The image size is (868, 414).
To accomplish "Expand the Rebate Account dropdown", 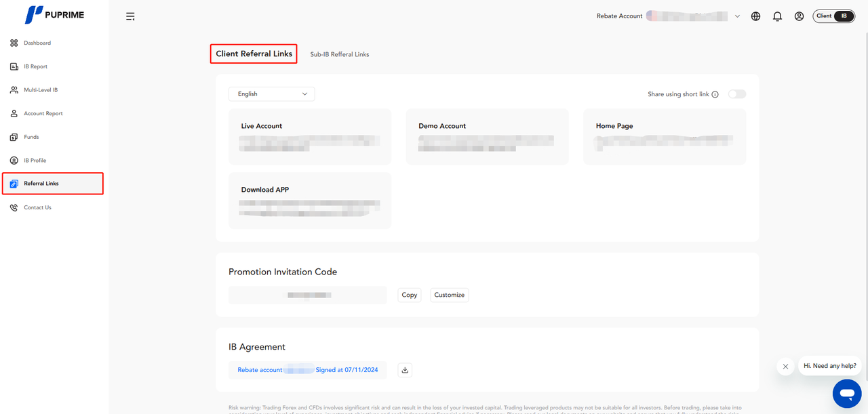I will pos(737,16).
